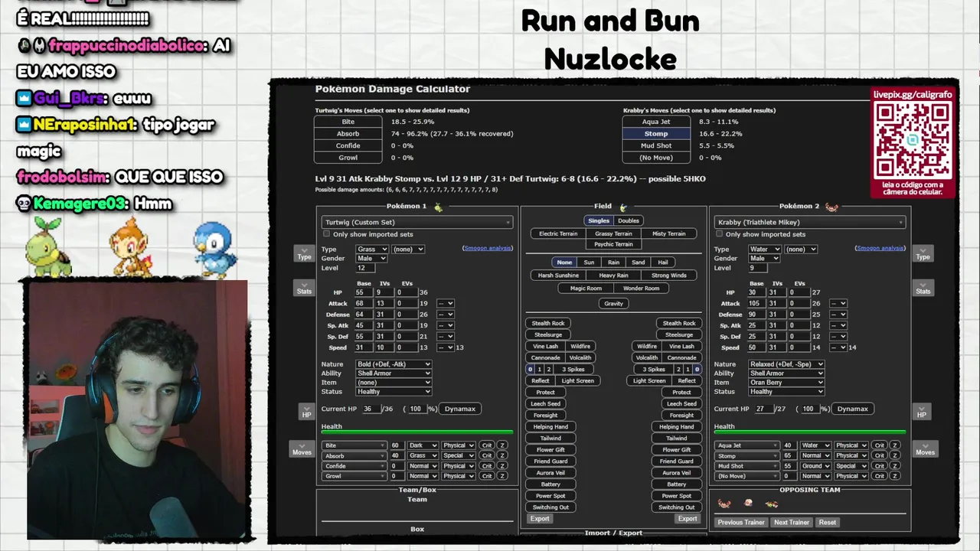Select the third Pokémon sprite in Opposing Team
The width and height of the screenshot is (980, 551).
[771, 504]
